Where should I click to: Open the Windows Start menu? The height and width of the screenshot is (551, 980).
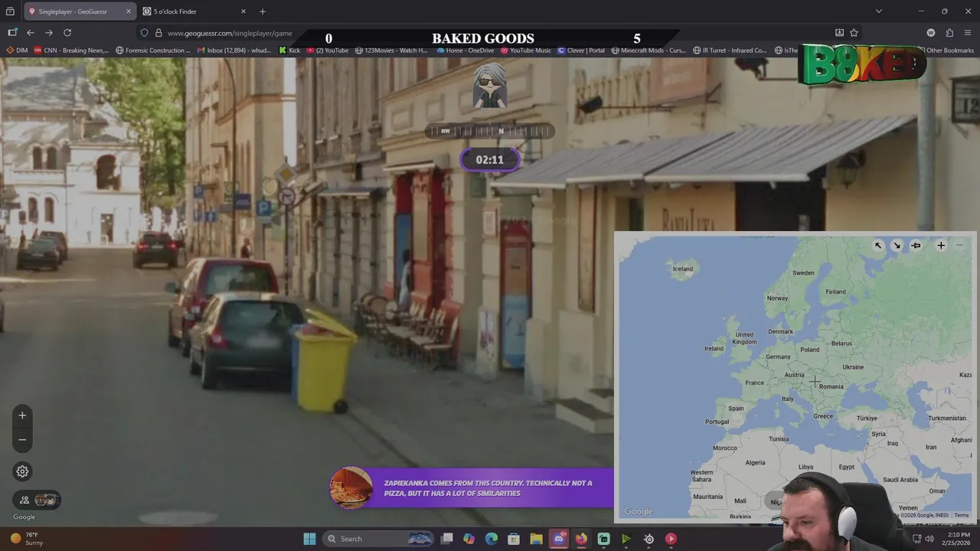tap(309, 539)
